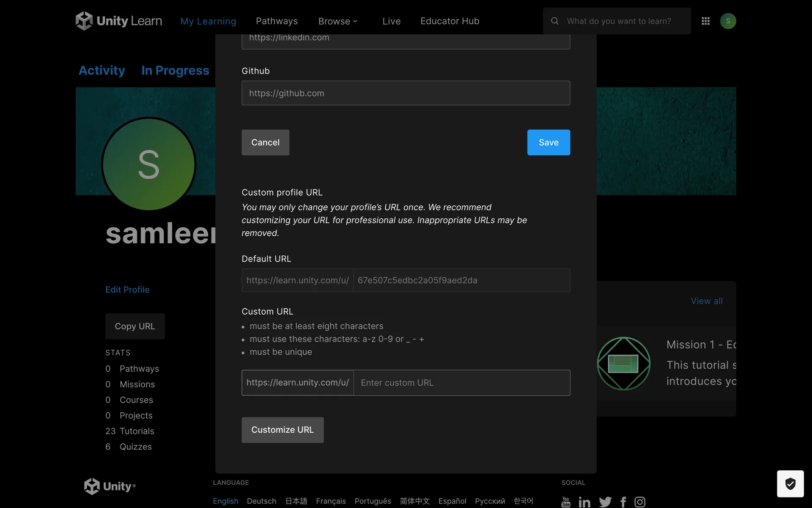The image size is (812, 508).
Task: Expand the Browse dropdown menu
Action: click(x=337, y=21)
